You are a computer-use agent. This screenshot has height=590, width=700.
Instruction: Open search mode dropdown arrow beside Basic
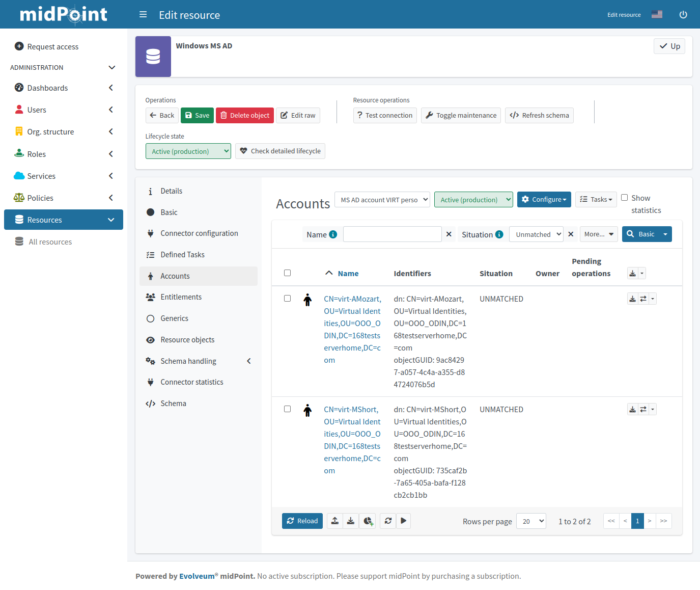(x=665, y=234)
